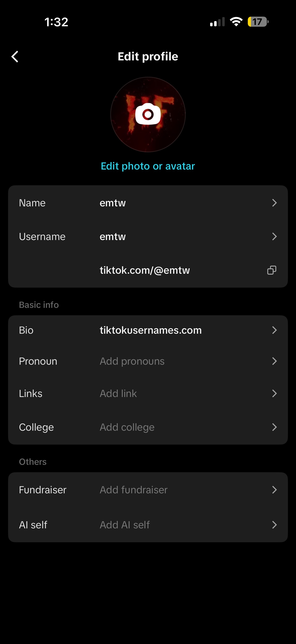296x644 pixels.
Task: Copy the tiktok.com/@emtw profile link
Action: (272, 270)
